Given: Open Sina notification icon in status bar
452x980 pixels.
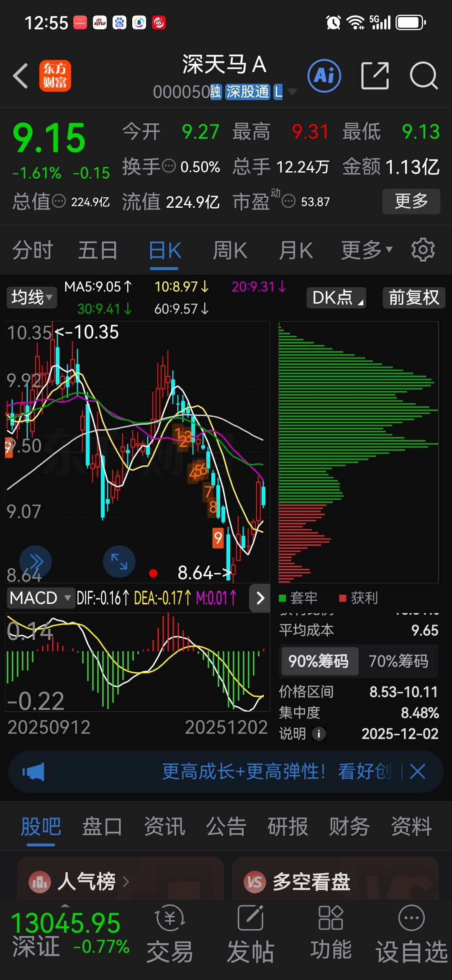Looking at the screenshot, I should [100, 23].
